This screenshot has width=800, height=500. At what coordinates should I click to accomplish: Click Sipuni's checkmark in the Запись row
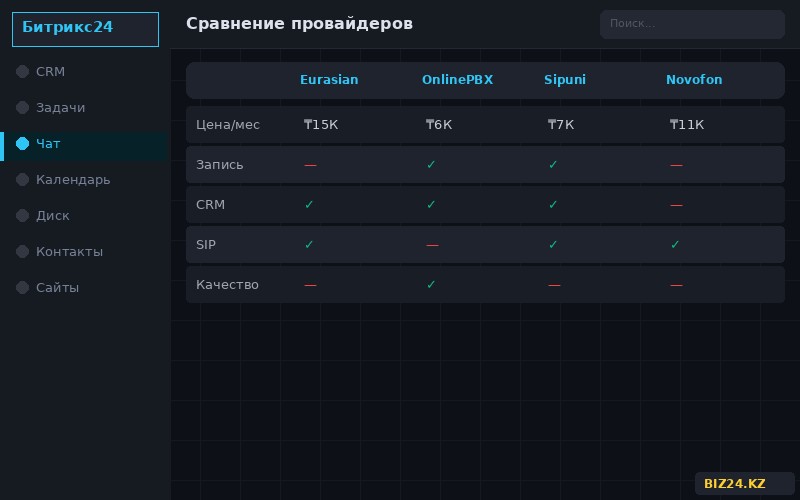[553, 164]
